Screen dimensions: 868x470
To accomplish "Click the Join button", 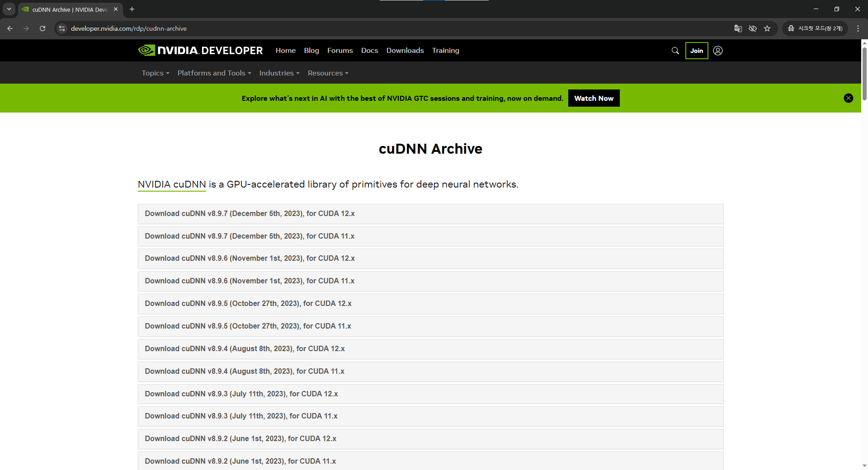I will pos(697,51).
